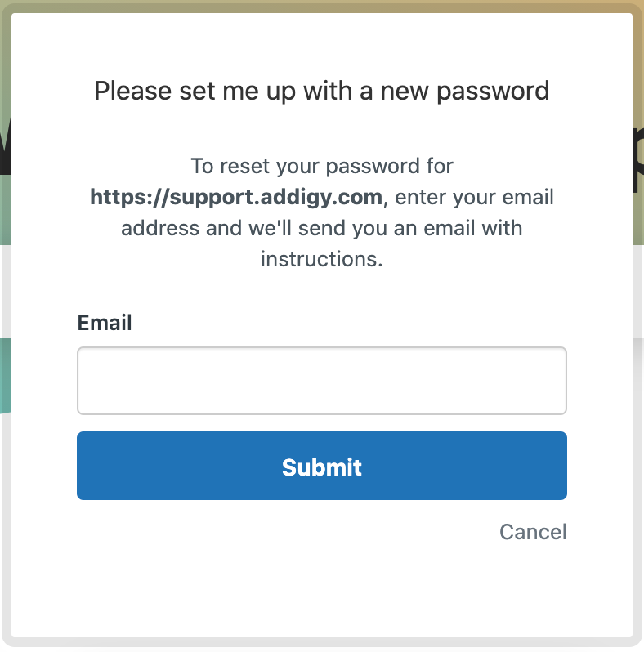Click the 'new password' words in the title

click(x=465, y=91)
